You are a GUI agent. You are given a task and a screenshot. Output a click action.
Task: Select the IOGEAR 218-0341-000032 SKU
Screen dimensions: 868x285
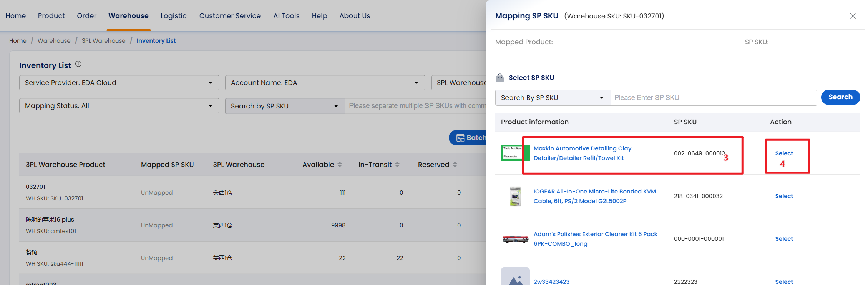(784, 196)
